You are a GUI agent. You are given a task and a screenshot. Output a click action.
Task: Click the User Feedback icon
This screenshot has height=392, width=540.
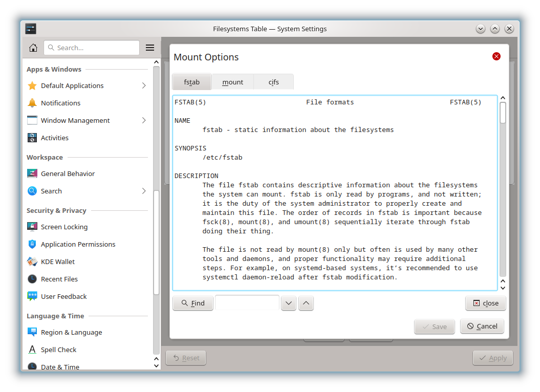[32, 296]
